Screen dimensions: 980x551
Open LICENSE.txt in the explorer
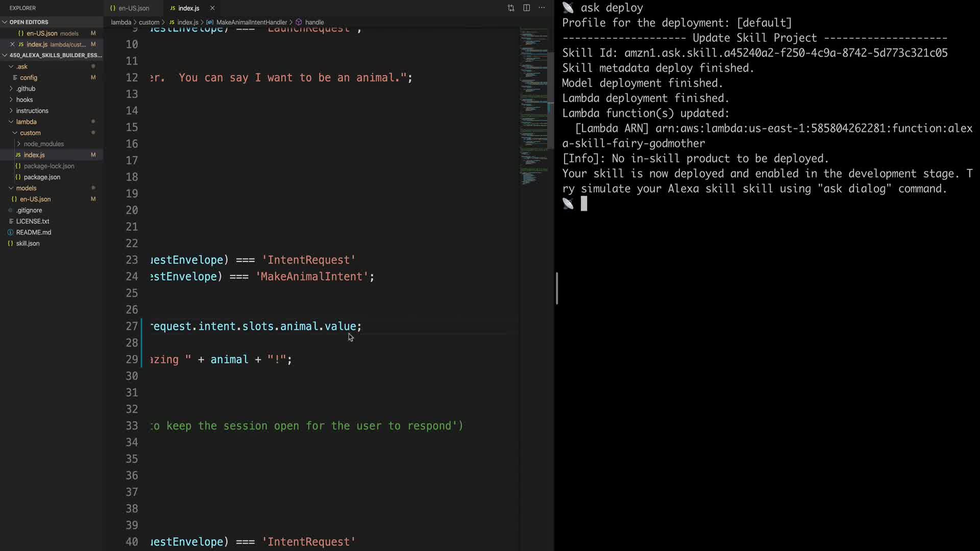click(x=32, y=221)
